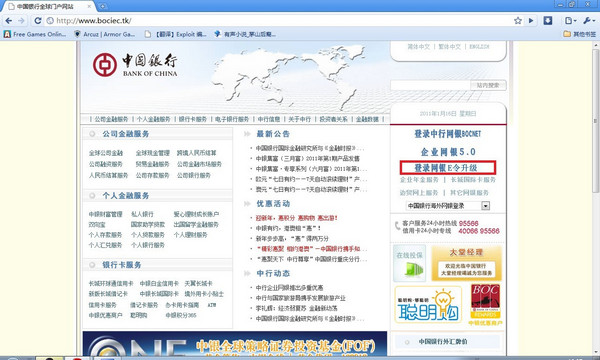
Task: Open the 个人金融服务 navigation menu item
Action: coord(153,119)
